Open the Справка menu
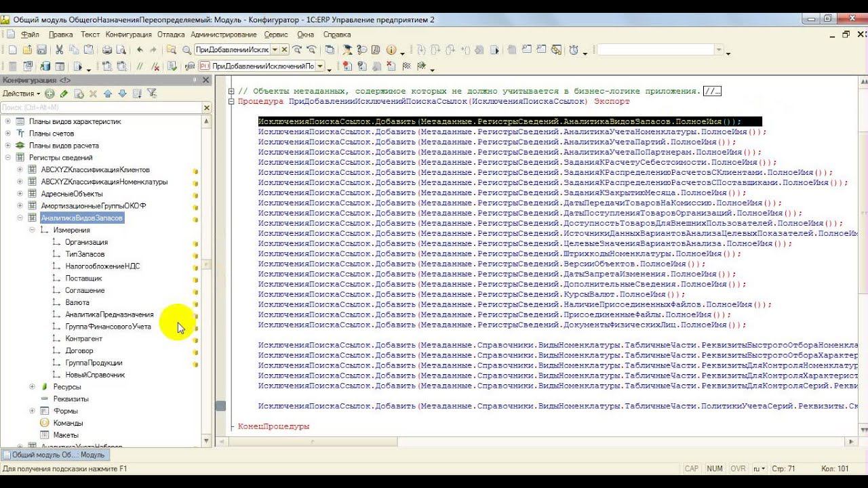Image resolution: width=868 pixels, height=488 pixels. pos(337,35)
